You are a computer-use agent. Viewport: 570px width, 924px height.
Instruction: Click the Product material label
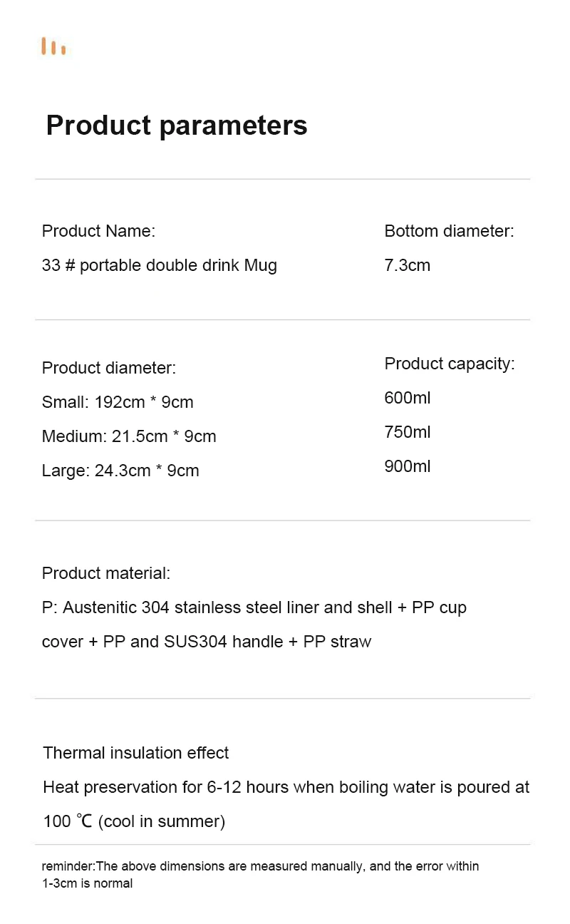coord(106,573)
